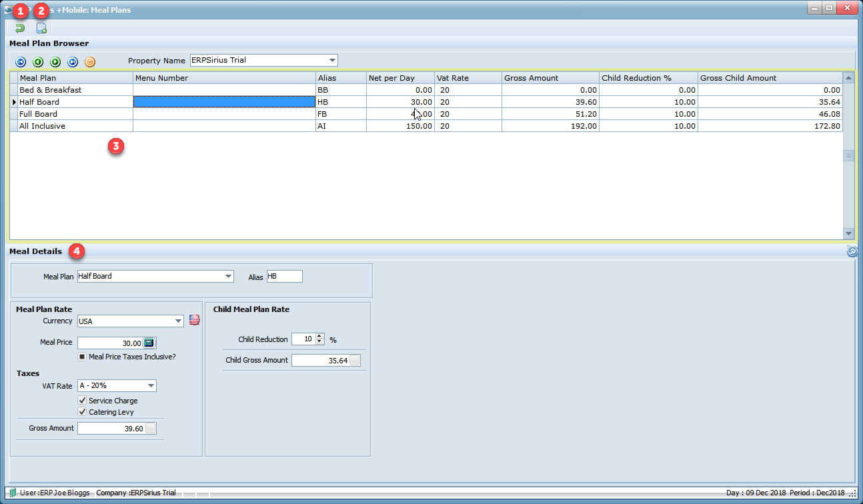Click the status bar app icon

13,493
